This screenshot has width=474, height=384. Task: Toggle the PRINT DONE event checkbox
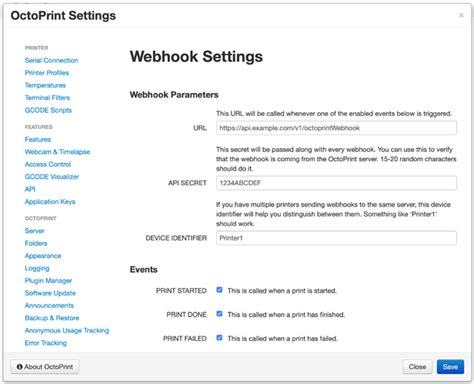coord(219,314)
